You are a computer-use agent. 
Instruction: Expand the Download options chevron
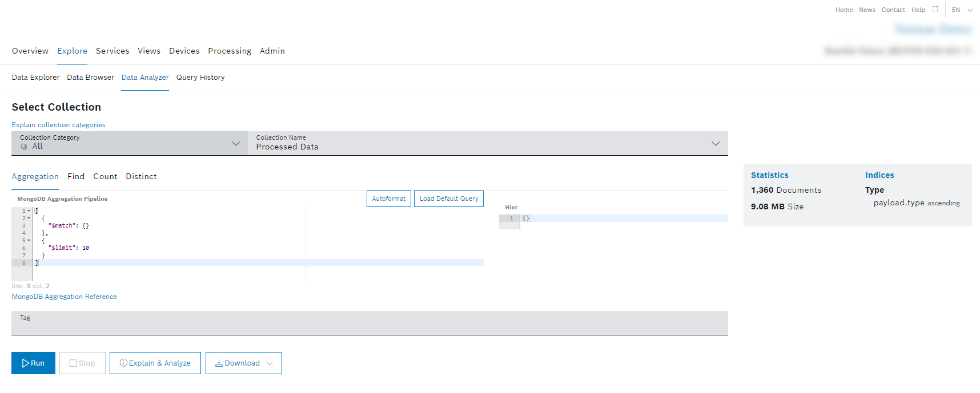pyautogui.click(x=270, y=363)
